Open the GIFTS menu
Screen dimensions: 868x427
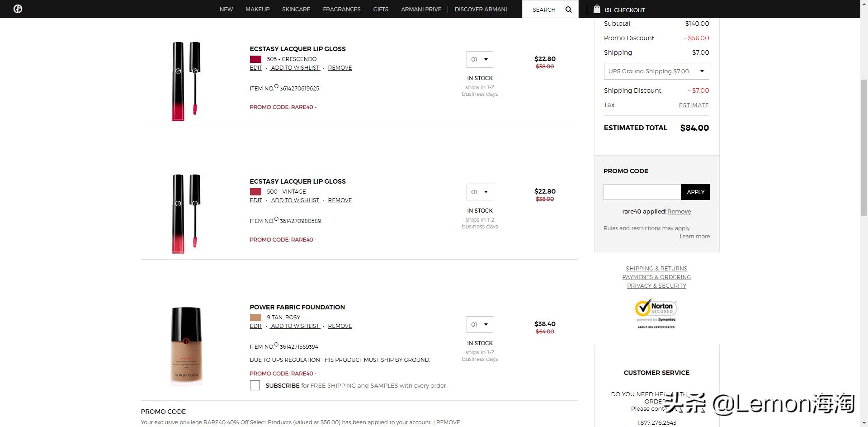coord(381,9)
